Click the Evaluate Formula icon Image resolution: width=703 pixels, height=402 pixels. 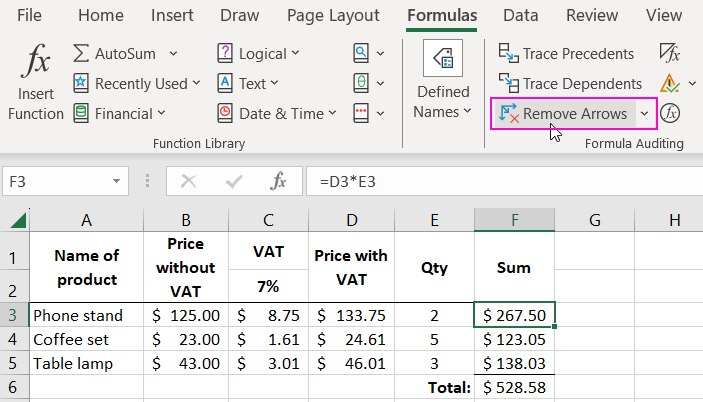pos(670,113)
